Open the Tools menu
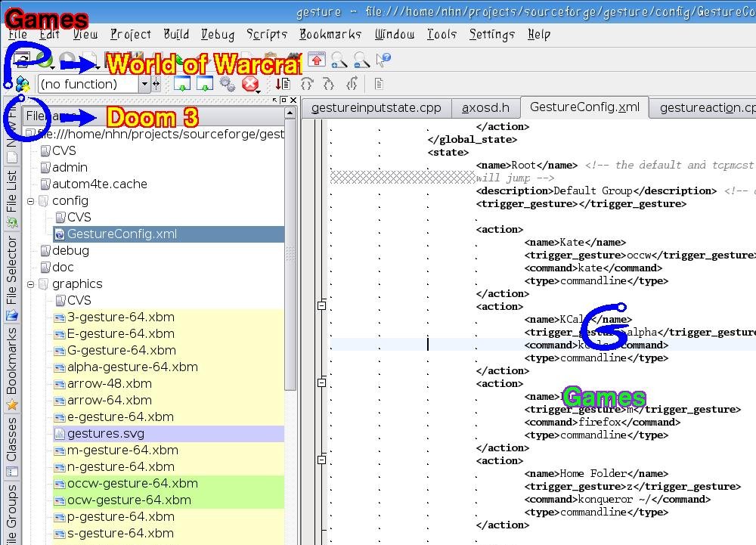The image size is (756, 545). [x=442, y=34]
